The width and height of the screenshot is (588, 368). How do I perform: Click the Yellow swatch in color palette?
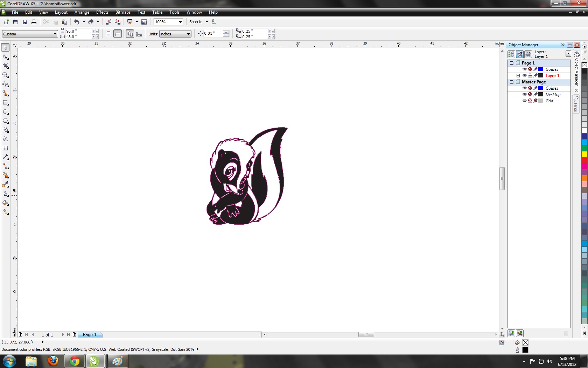pyautogui.click(x=584, y=154)
